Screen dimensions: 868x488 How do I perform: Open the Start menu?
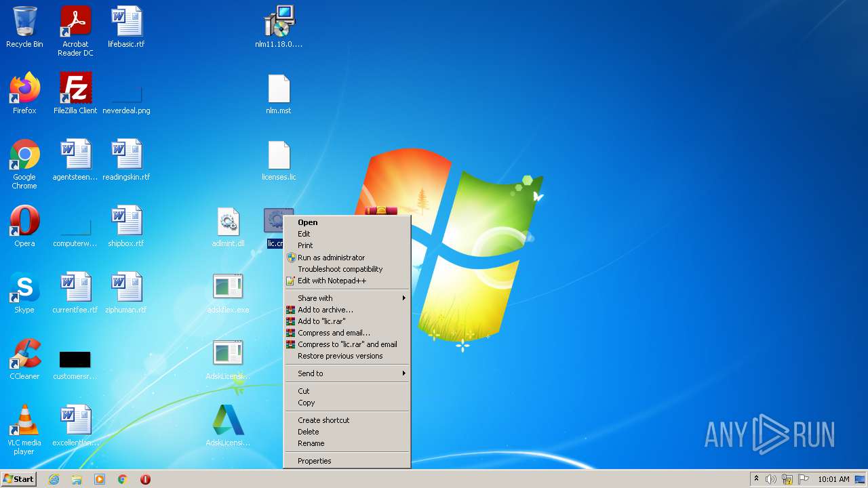pyautogui.click(x=19, y=479)
